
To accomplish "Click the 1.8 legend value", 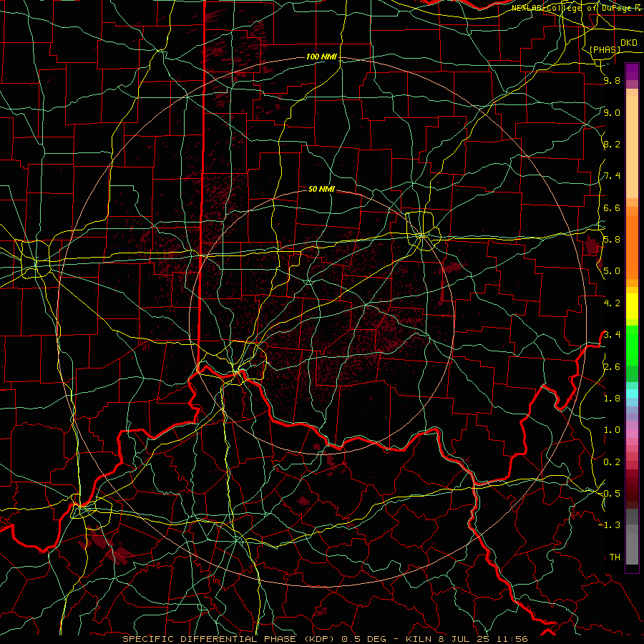I will (x=612, y=399).
